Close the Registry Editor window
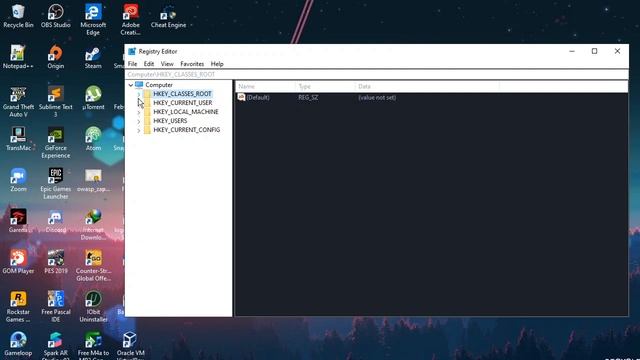640x360 pixels. click(617, 51)
